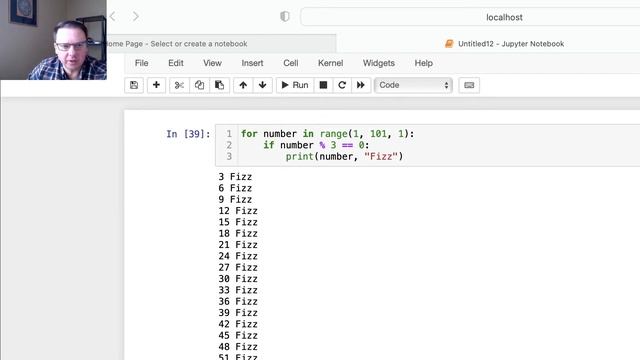Restart the kernel with the circular arrow icon

pyautogui.click(x=342, y=85)
